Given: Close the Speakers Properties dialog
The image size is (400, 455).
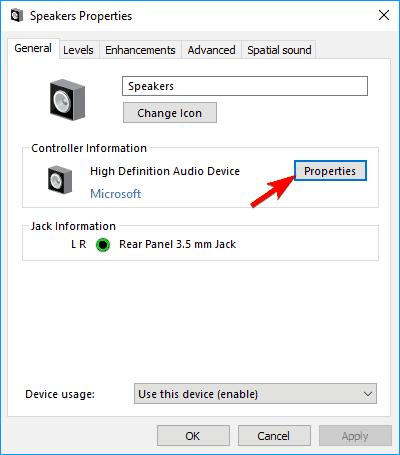Looking at the screenshot, I should click(x=384, y=15).
